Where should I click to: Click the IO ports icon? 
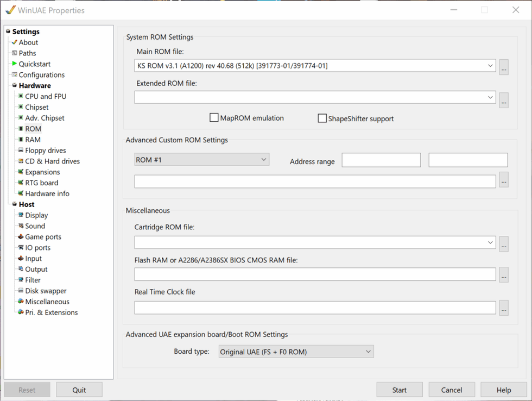pos(21,248)
